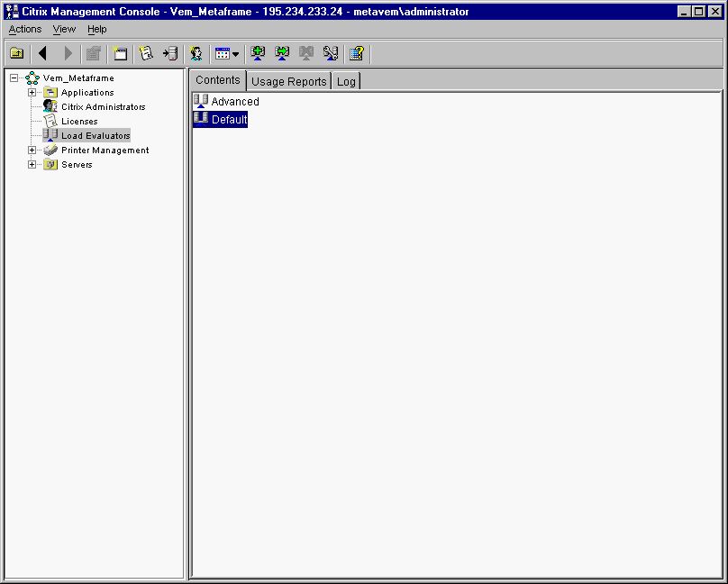Click the Printer Management printer icon
Image resolution: width=728 pixels, height=584 pixels.
pos(50,150)
